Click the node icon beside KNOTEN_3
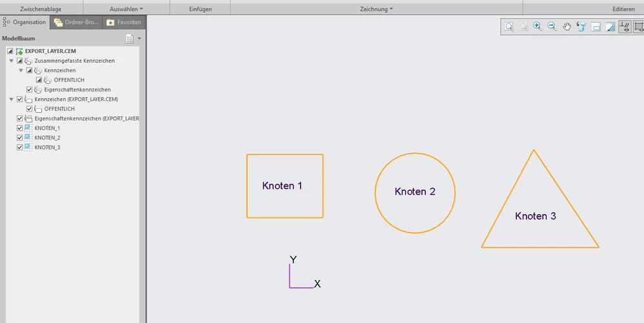The width and height of the screenshot is (644, 323). 28,147
